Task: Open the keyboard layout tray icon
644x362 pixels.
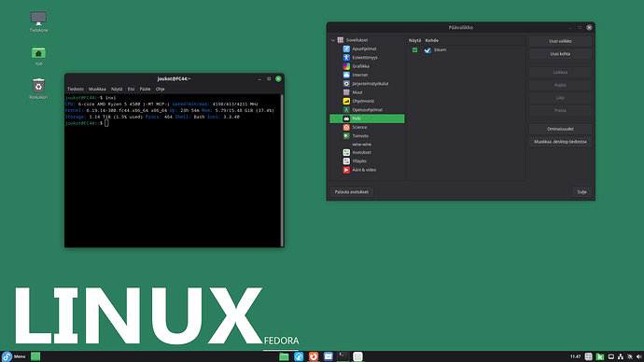Action: click(589, 356)
